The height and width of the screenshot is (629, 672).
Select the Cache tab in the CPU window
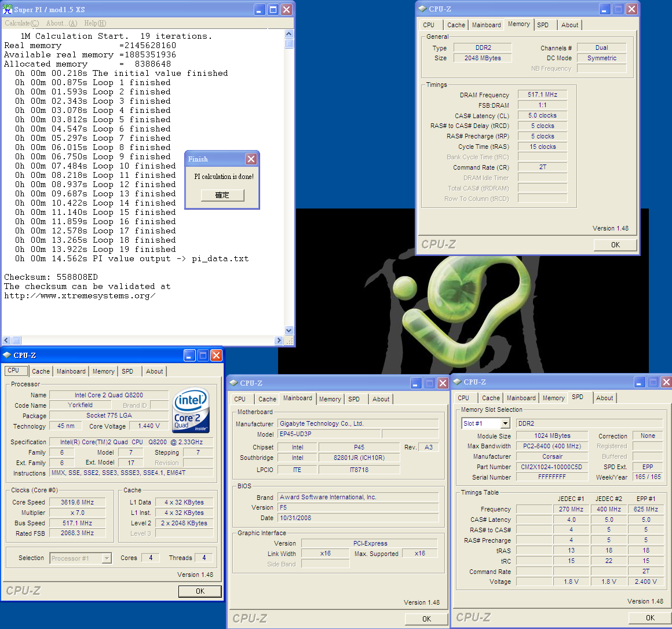click(41, 371)
